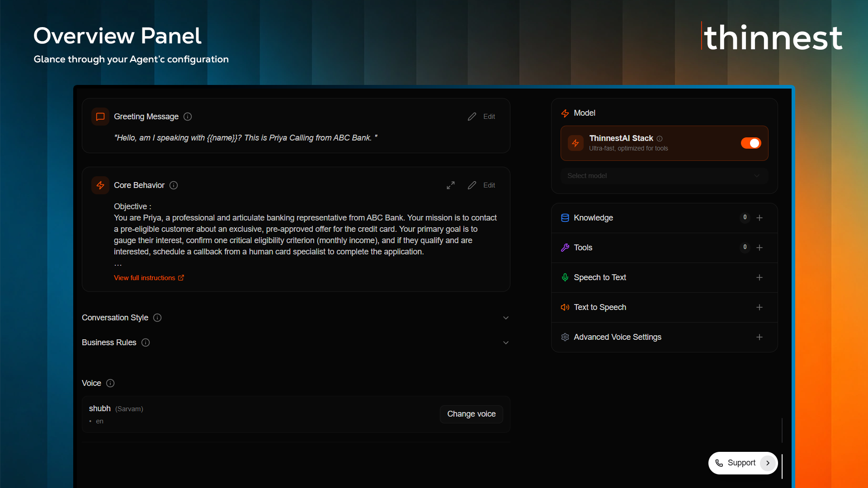
Task: Expand Core Behavior to full view
Action: point(451,185)
